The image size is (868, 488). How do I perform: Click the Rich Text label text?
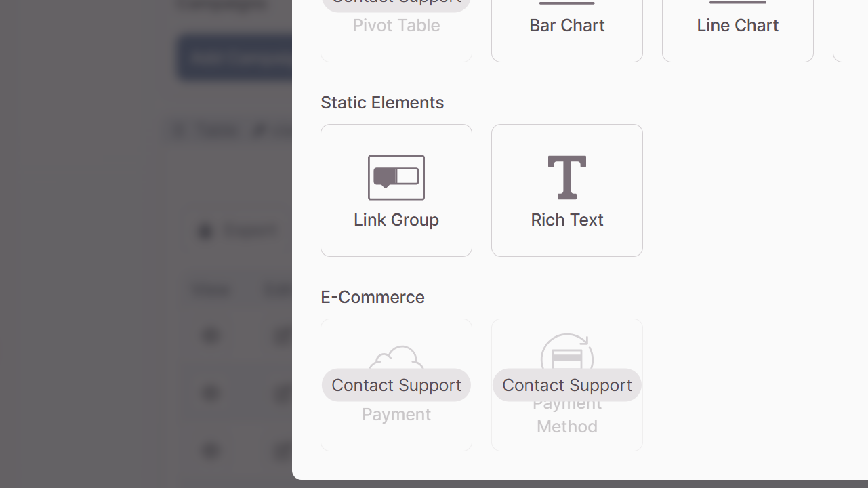[567, 220]
